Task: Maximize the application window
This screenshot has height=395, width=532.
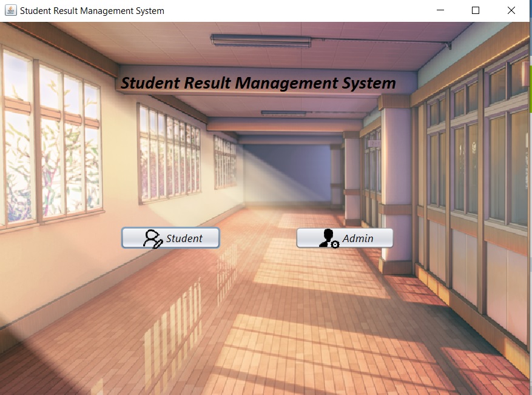Action: pyautogui.click(x=476, y=10)
